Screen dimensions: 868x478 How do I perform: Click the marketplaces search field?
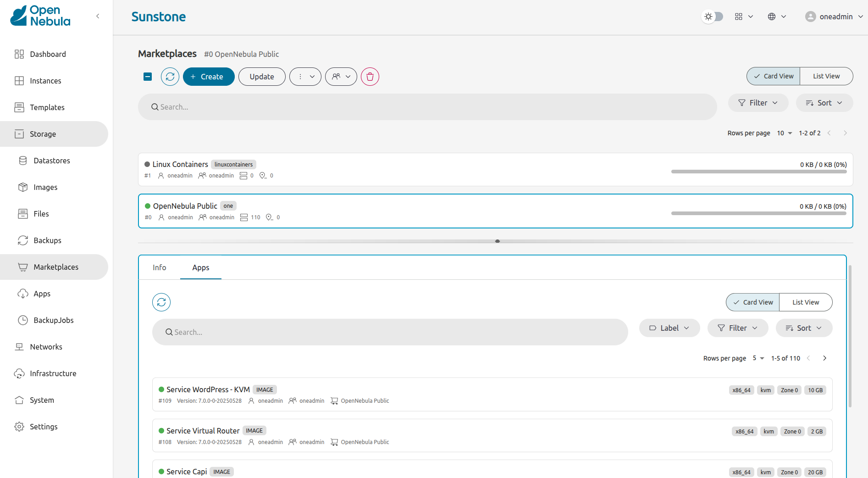[x=427, y=107]
